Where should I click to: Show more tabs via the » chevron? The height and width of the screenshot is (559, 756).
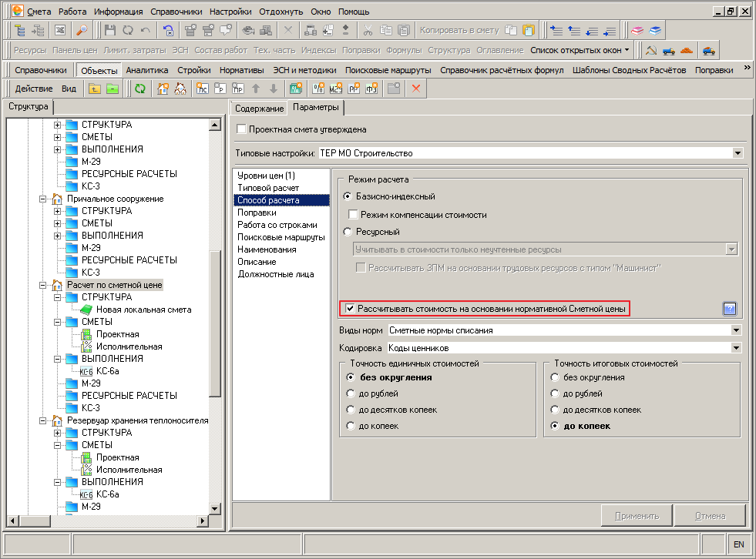tap(747, 68)
